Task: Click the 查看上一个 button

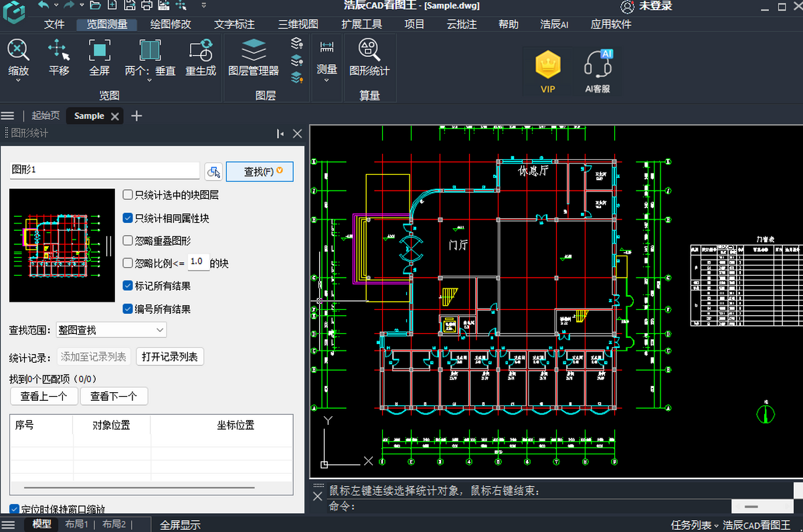Action: tap(44, 396)
